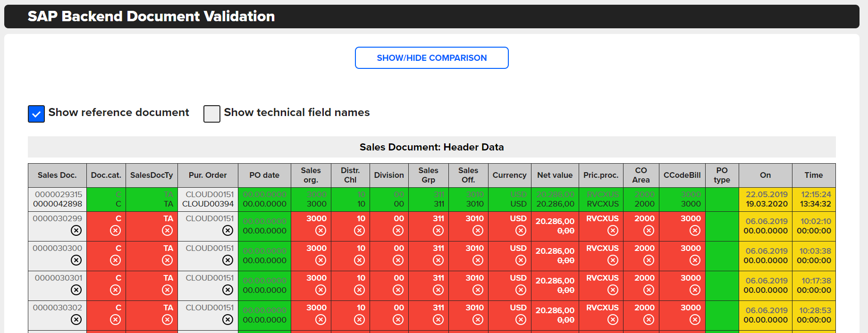This screenshot has width=868, height=333.
Task: Click the green PO type cell in row 0000030299
Action: click(722, 226)
